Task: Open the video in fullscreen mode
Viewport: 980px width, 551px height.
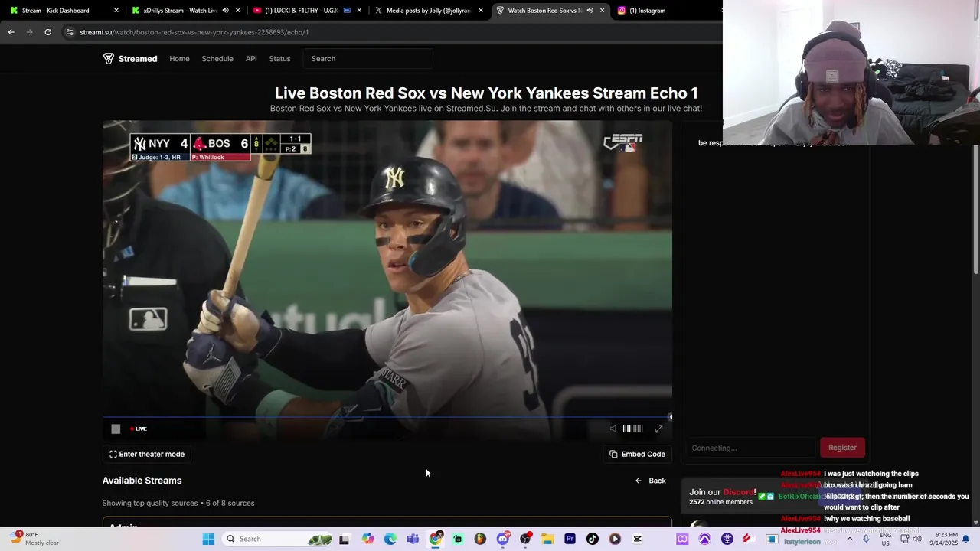Action: pos(659,429)
